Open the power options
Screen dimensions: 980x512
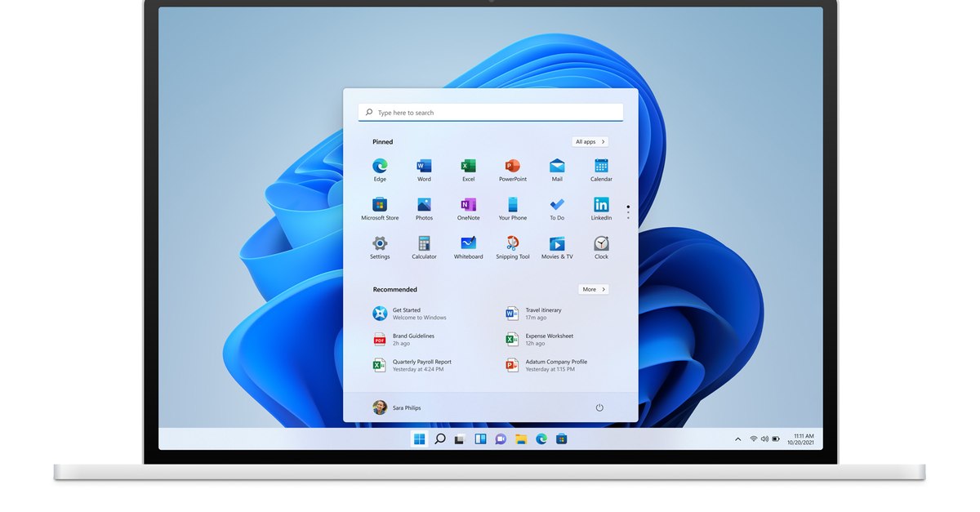(599, 407)
